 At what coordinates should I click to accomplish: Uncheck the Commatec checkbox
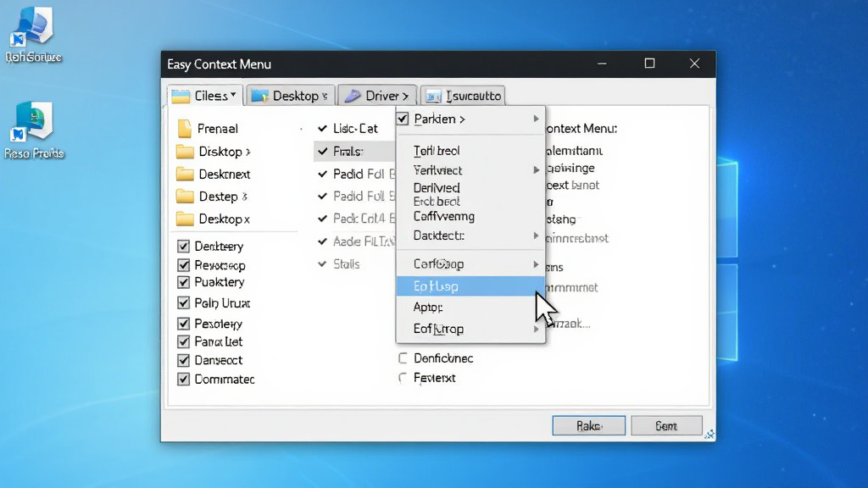pyautogui.click(x=183, y=379)
